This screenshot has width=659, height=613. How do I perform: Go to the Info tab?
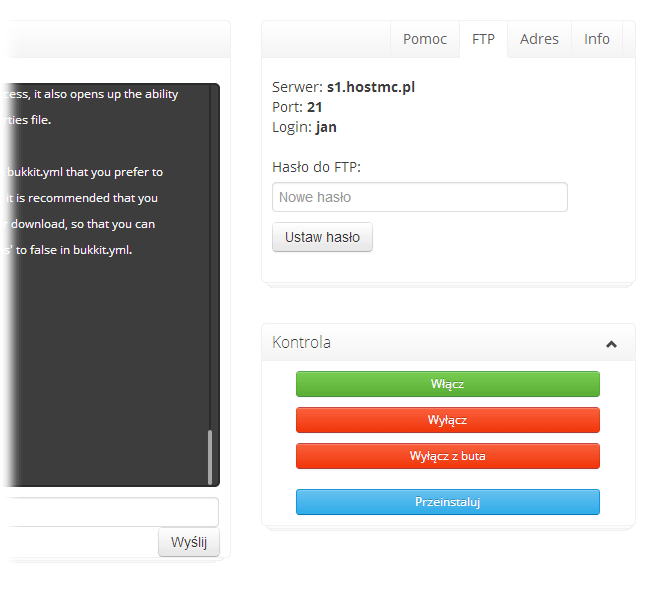[597, 39]
